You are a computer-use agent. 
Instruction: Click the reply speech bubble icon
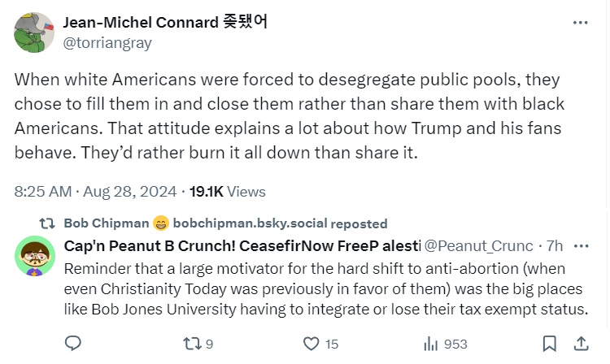click(72, 344)
